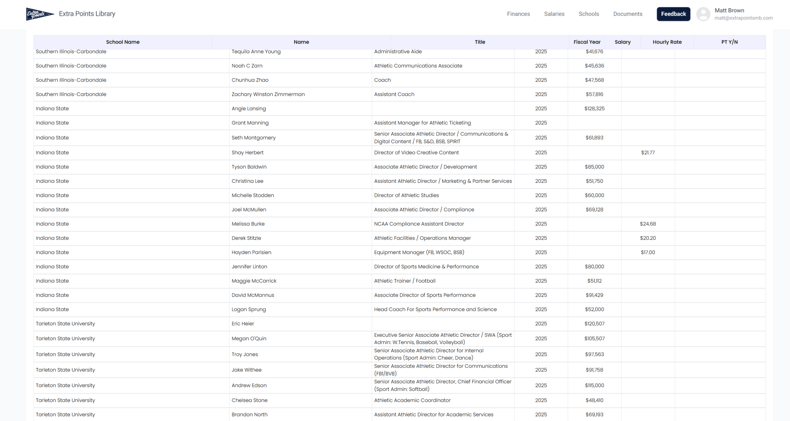The image size is (790, 421).
Task: Select the Assistant Manager for Athletic Ticketing title
Action: pyautogui.click(x=422, y=123)
